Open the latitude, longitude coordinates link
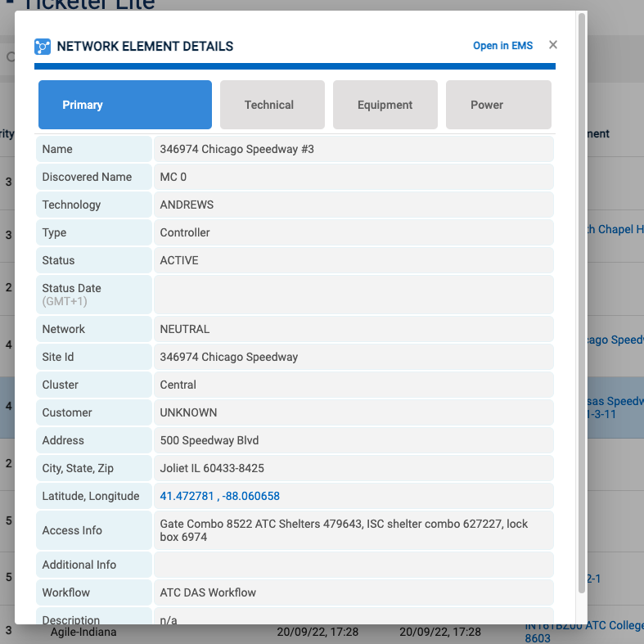 (x=219, y=496)
